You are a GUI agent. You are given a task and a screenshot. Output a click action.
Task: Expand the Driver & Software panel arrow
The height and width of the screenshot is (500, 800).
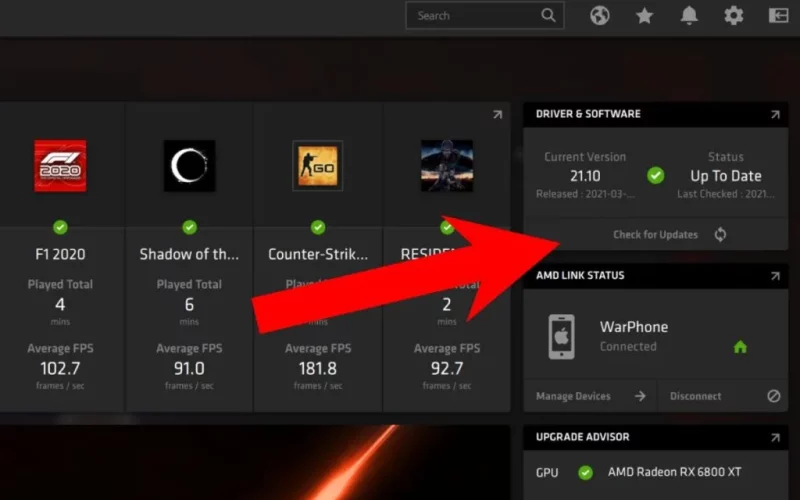(x=775, y=115)
